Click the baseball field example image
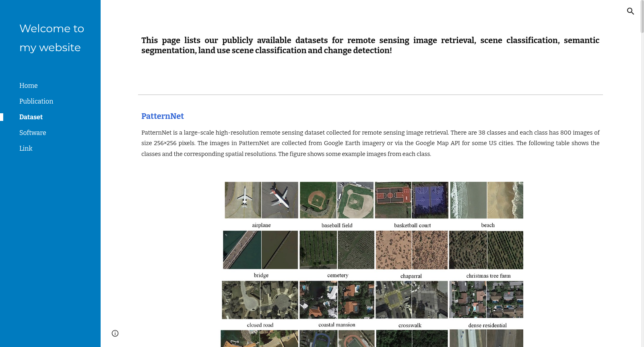The height and width of the screenshot is (347, 644). pos(337,200)
